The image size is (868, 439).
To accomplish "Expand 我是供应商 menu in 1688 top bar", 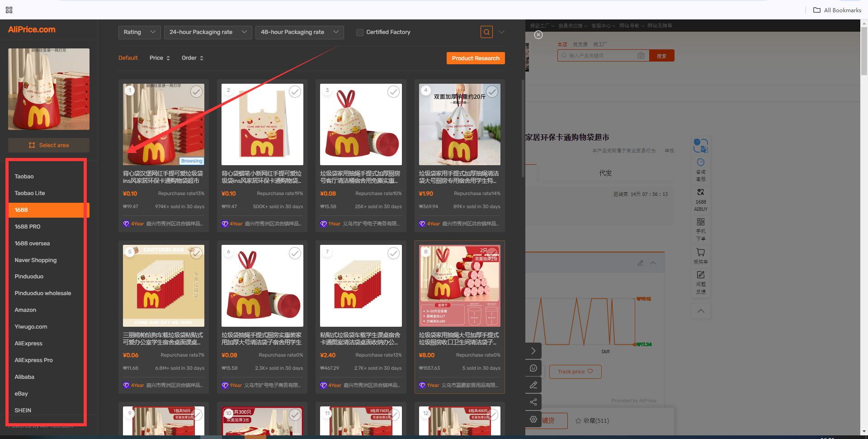I will (x=573, y=26).
